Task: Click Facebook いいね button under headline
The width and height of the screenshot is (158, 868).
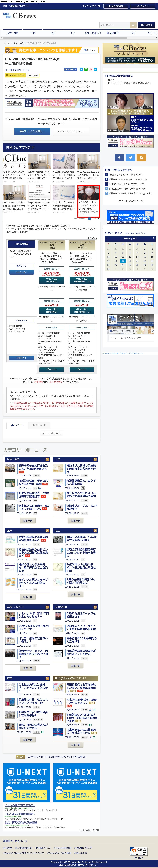Action: click(71, 69)
